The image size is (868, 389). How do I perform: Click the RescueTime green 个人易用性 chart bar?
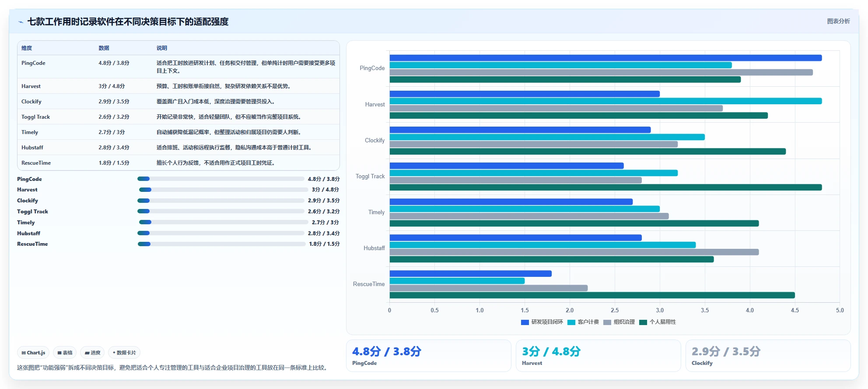(592, 295)
